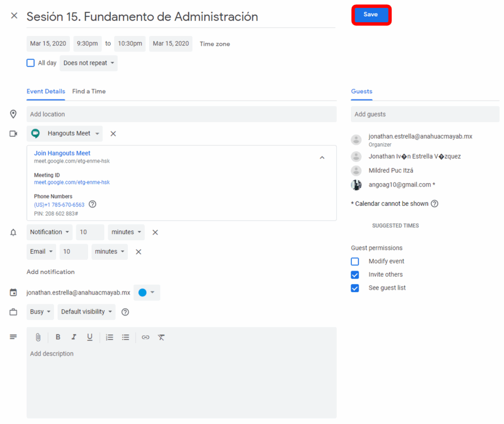504x424 pixels.
Task: Insert a numbered list in description
Action: pos(110,337)
